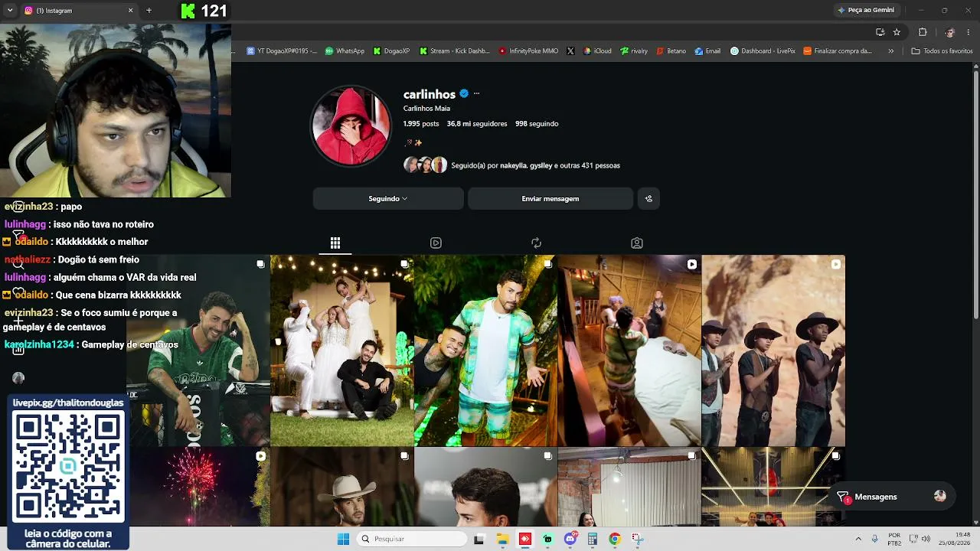
Task: Open the Email bookmark
Action: pyautogui.click(x=707, y=51)
